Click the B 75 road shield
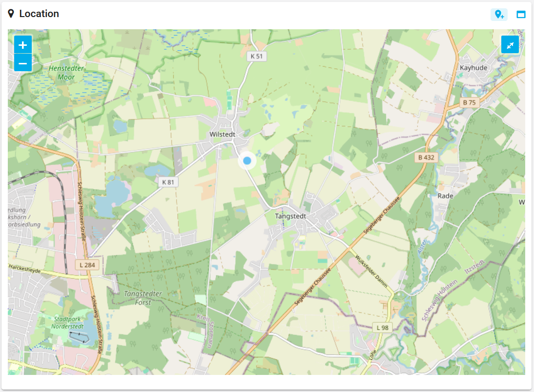This screenshot has height=392, width=534. (x=469, y=102)
